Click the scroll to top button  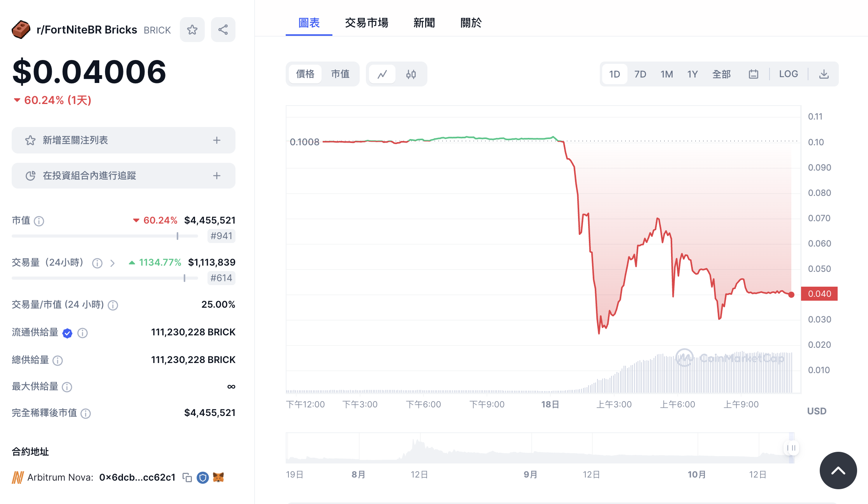click(x=838, y=471)
